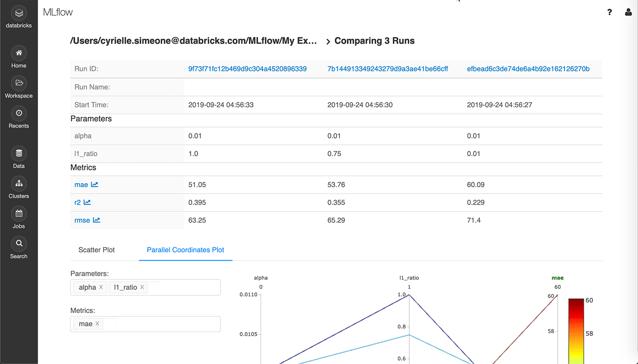
Task: Open the Clusters sidebar icon
Action: pos(19,184)
